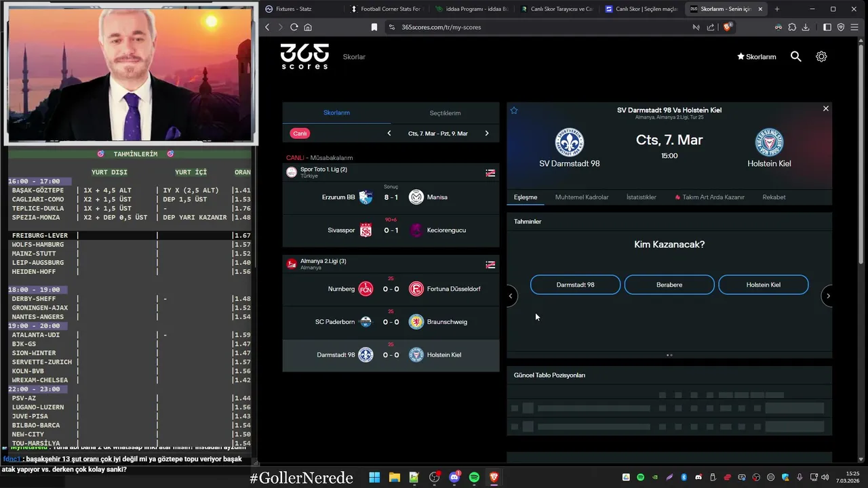Switch to Skorlarım tab

(x=336, y=113)
